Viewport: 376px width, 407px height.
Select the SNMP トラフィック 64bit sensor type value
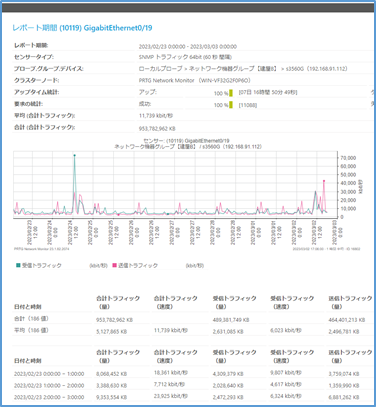point(185,57)
